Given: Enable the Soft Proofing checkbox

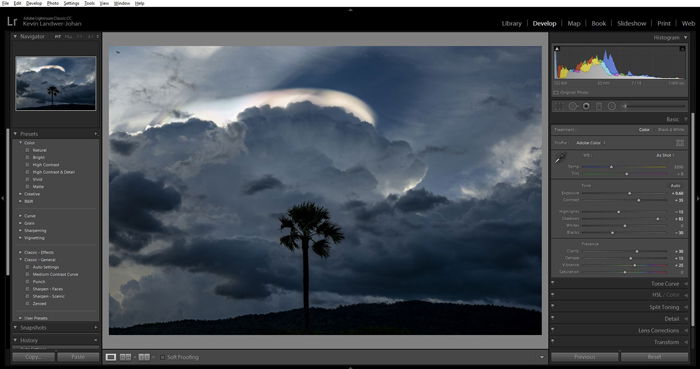Looking at the screenshot, I should coord(162,357).
